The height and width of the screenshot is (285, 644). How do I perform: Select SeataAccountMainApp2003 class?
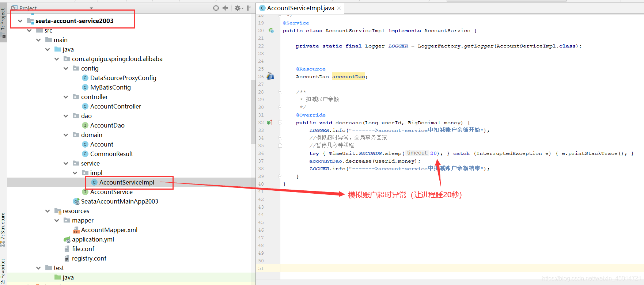[120, 201]
